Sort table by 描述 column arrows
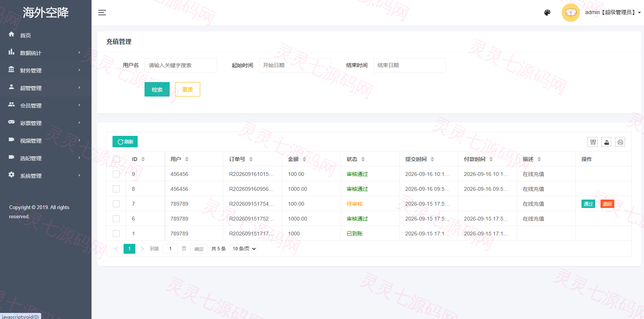The width and height of the screenshot is (644, 319). (x=539, y=159)
